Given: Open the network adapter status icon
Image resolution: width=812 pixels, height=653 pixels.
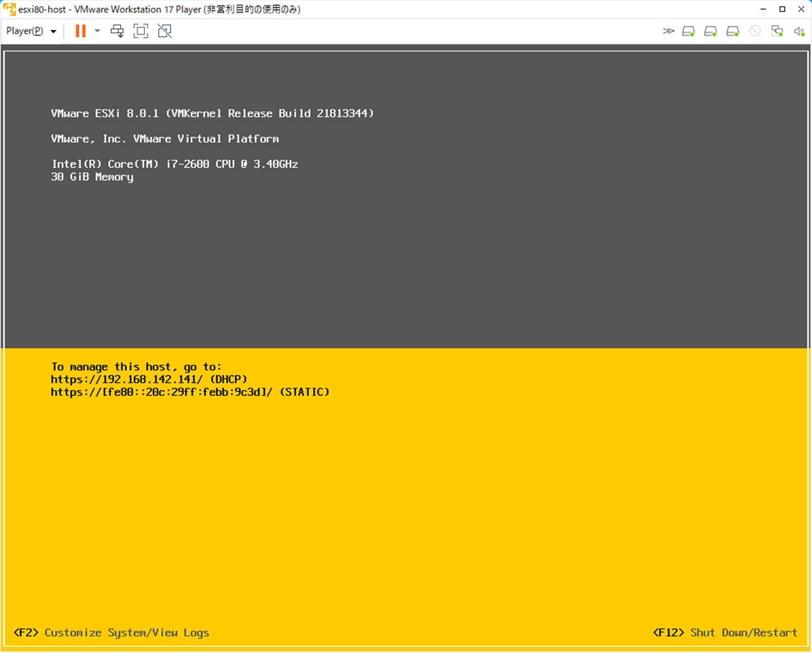Looking at the screenshot, I should [x=777, y=31].
